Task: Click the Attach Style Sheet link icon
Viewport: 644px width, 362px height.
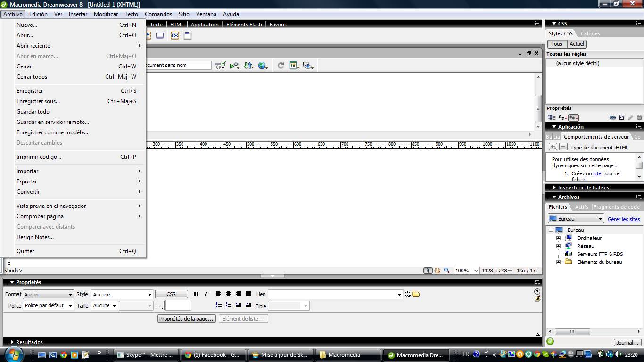Action: (612, 118)
